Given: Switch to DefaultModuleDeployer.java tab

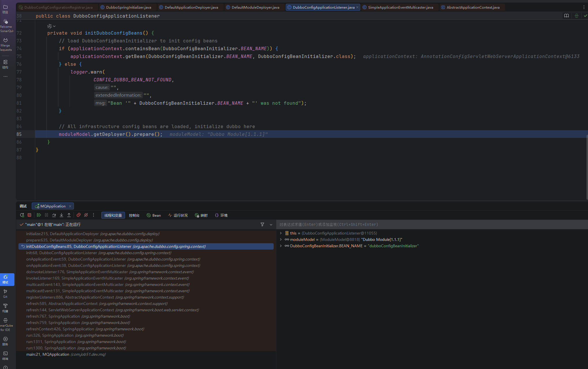Looking at the screenshot, I should [x=255, y=8].
